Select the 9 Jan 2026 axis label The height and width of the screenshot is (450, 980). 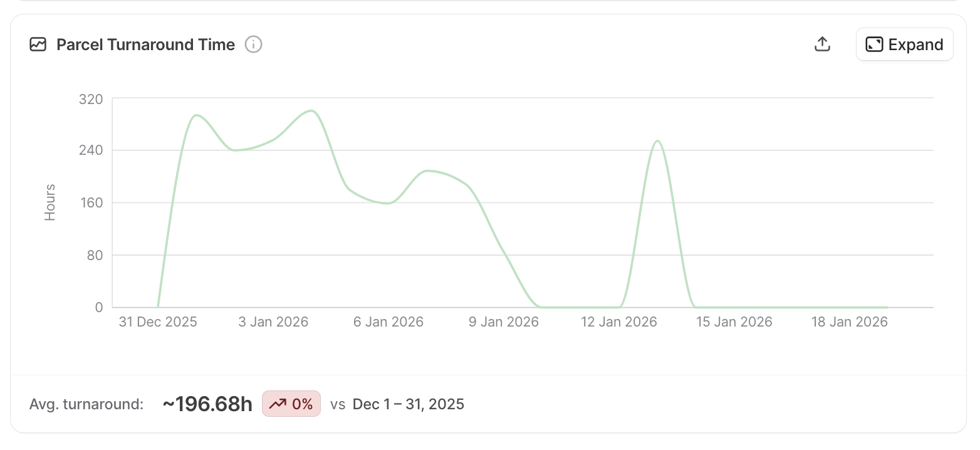click(503, 322)
